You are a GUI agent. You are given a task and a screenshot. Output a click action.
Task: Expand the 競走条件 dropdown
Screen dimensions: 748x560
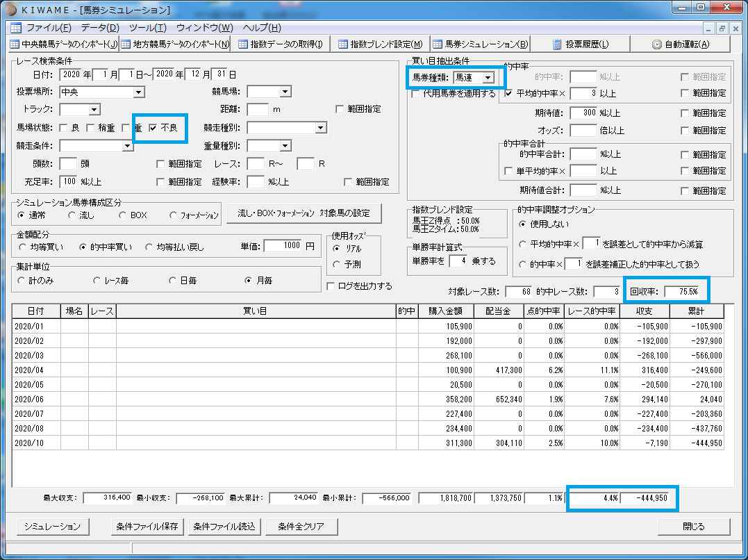127,146
